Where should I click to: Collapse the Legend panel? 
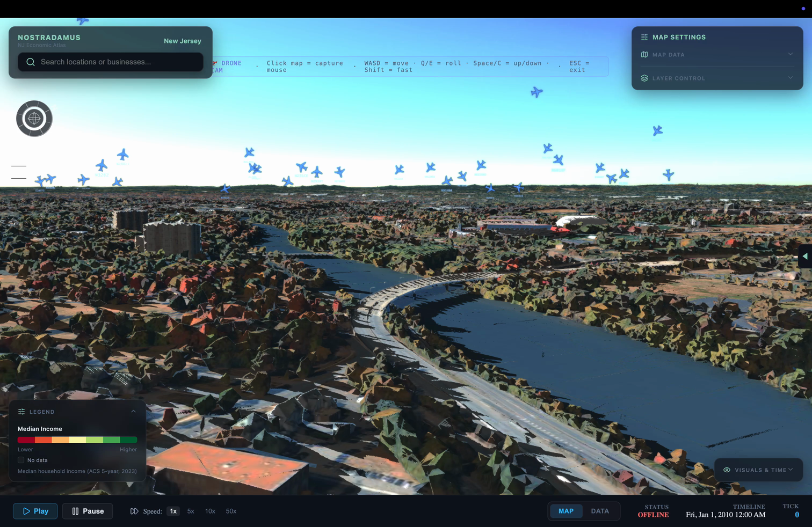click(x=133, y=412)
